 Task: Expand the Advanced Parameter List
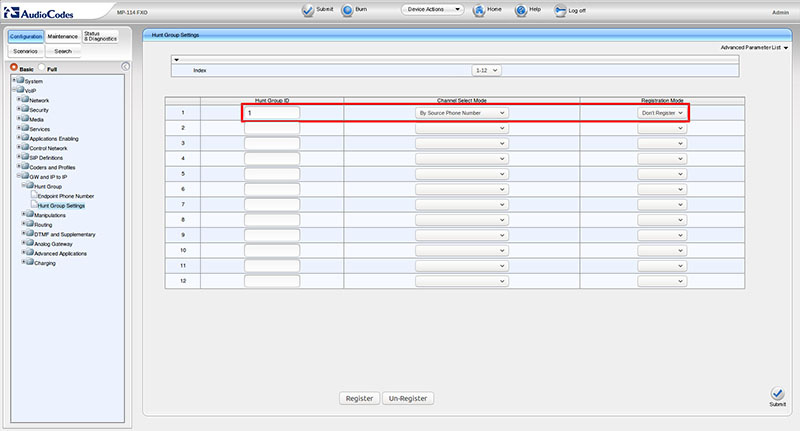pos(754,47)
